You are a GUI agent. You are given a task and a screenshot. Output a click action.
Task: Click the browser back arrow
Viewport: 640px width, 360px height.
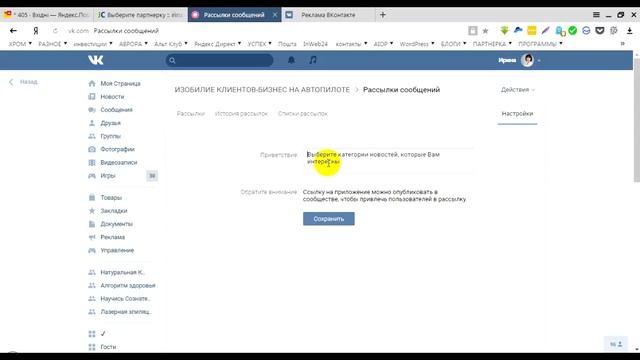click(x=13, y=31)
